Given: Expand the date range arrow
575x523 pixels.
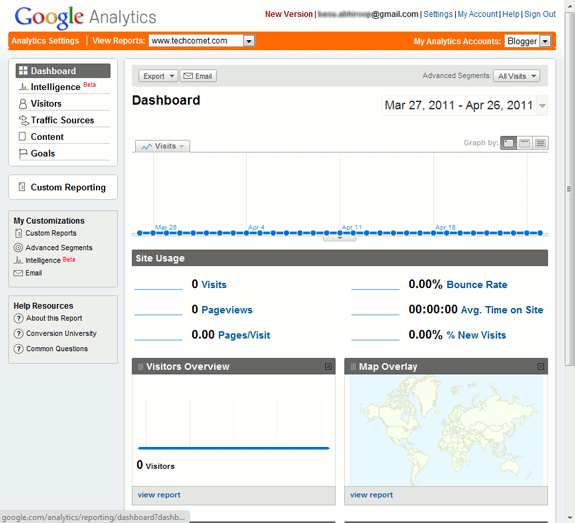Looking at the screenshot, I should [x=542, y=106].
